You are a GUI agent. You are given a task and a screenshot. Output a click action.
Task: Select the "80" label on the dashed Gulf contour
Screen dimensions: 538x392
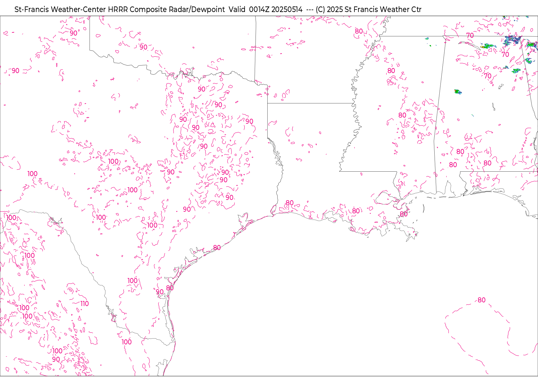pyautogui.click(x=481, y=300)
